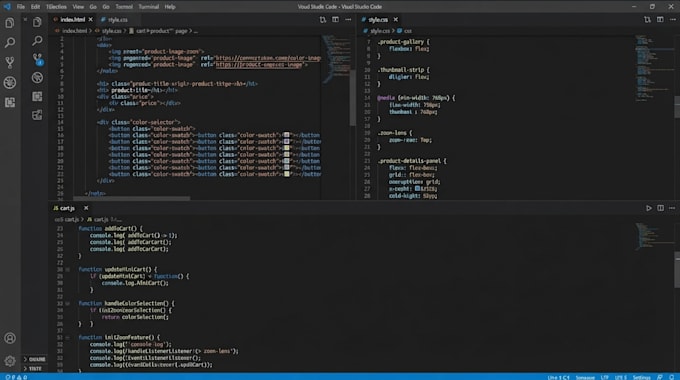Split editor in index.html editor group
The width and height of the screenshot is (680, 380).
pos(335,20)
